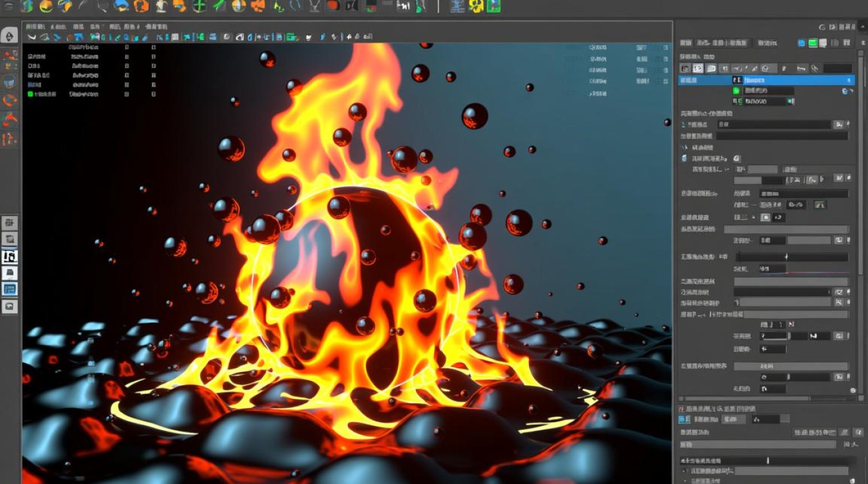Click the blue circle icon atop the right panel
This screenshot has width=868, height=484.
tap(801, 43)
